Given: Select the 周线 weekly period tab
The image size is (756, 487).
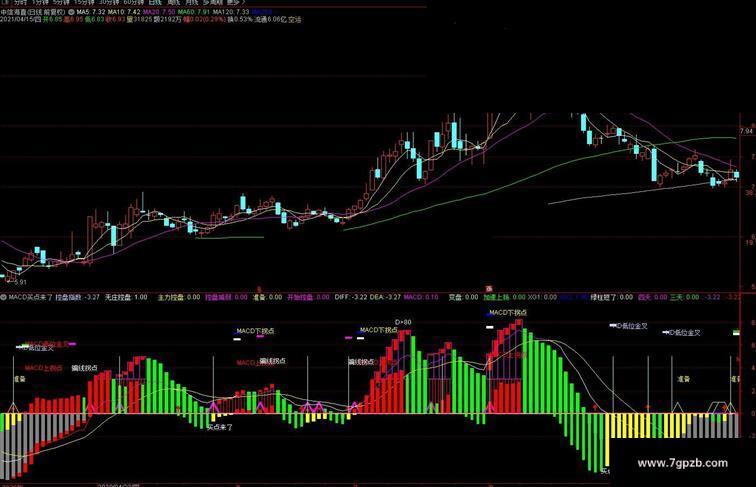Looking at the screenshot, I should click(x=173, y=2).
